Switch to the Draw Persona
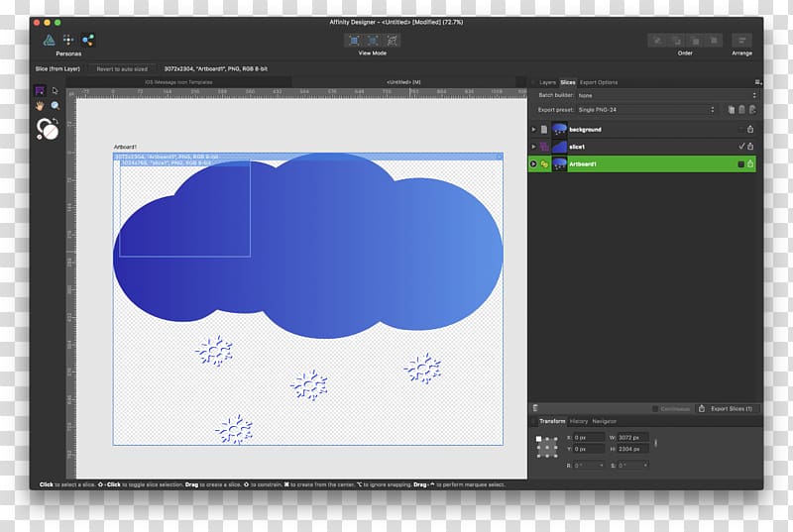This screenshot has height=532, width=793. pos(48,40)
